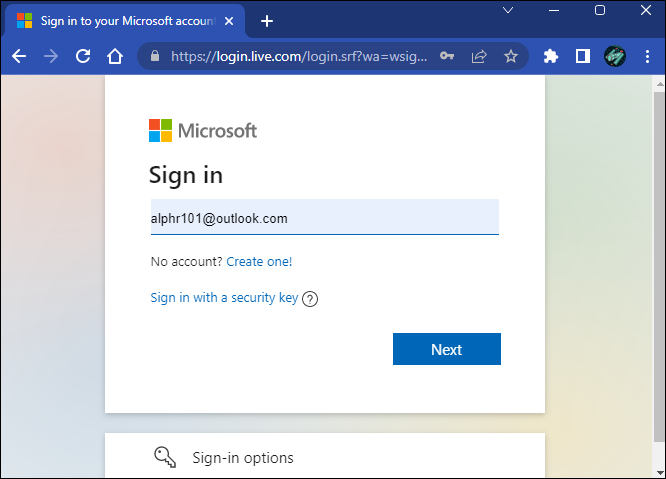Open the Extensions puzzle icon

(551, 56)
